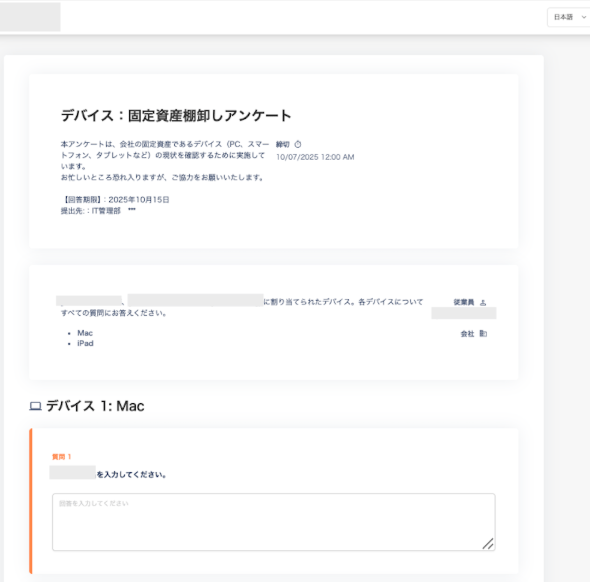Click the title デバイス：固定資産棚卸しアンケート
This screenshot has width=590, height=582.
point(176,115)
